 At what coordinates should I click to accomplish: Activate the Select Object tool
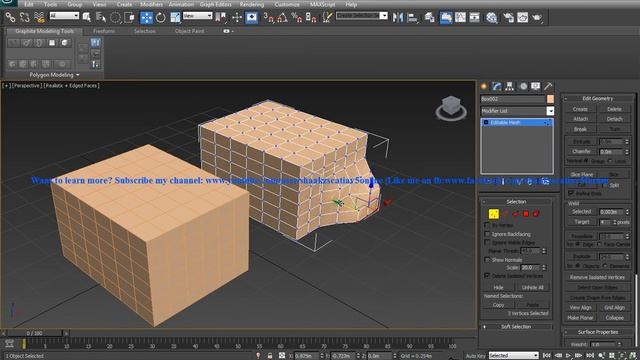click(x=87, y=17)
